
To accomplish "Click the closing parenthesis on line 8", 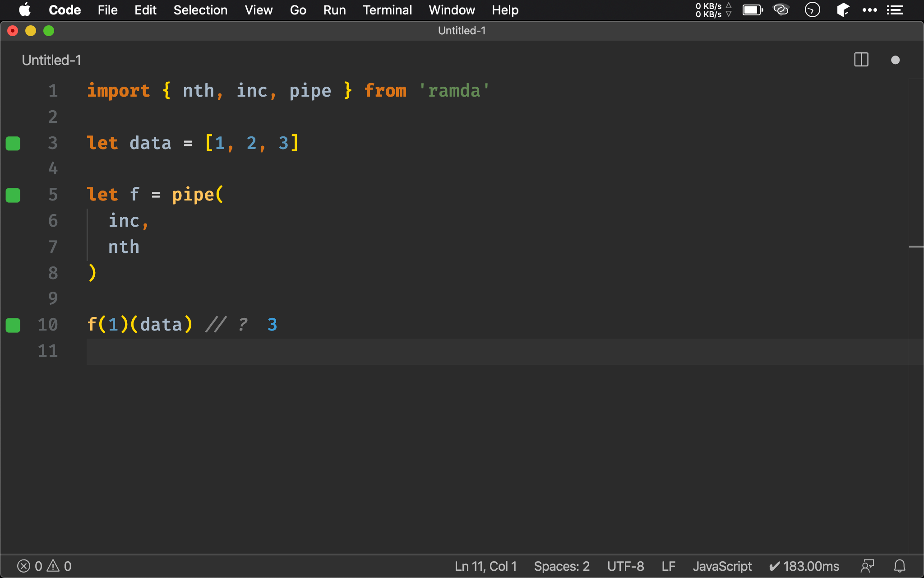I will [92, 273].
